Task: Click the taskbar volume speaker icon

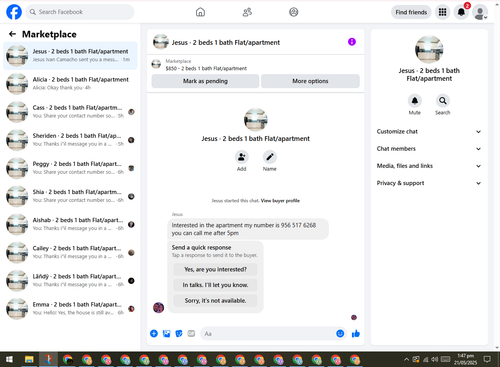Action: coord(434,359)
